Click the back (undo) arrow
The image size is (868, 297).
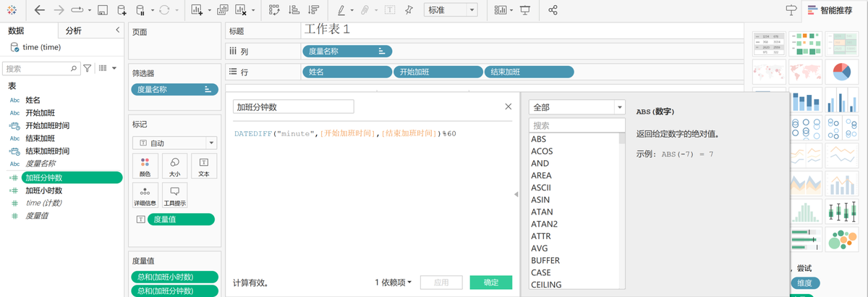[39, 10]
